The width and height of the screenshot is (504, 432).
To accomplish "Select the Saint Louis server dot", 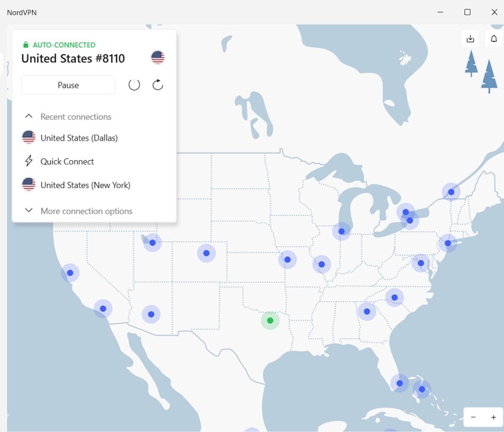I will click(322, 265).
